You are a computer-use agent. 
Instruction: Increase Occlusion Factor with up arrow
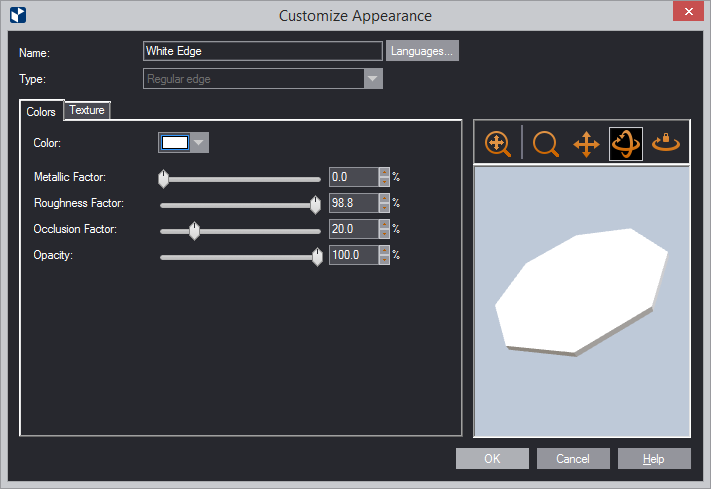click(384, 225)
